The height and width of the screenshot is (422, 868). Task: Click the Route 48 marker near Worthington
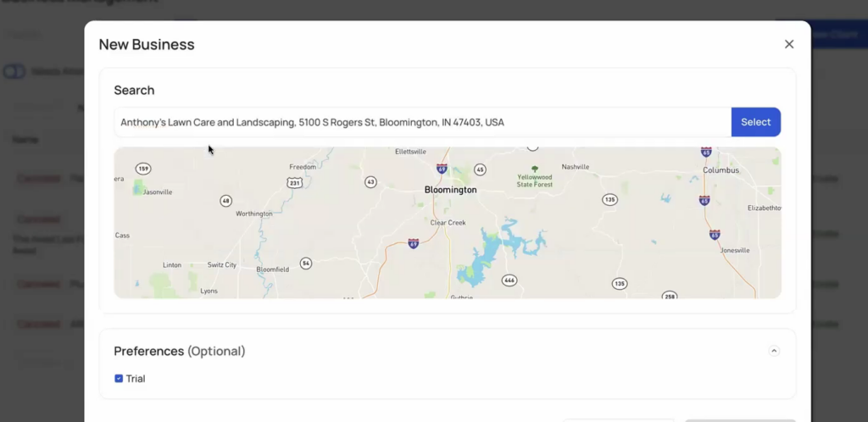(x=225, y=201)
